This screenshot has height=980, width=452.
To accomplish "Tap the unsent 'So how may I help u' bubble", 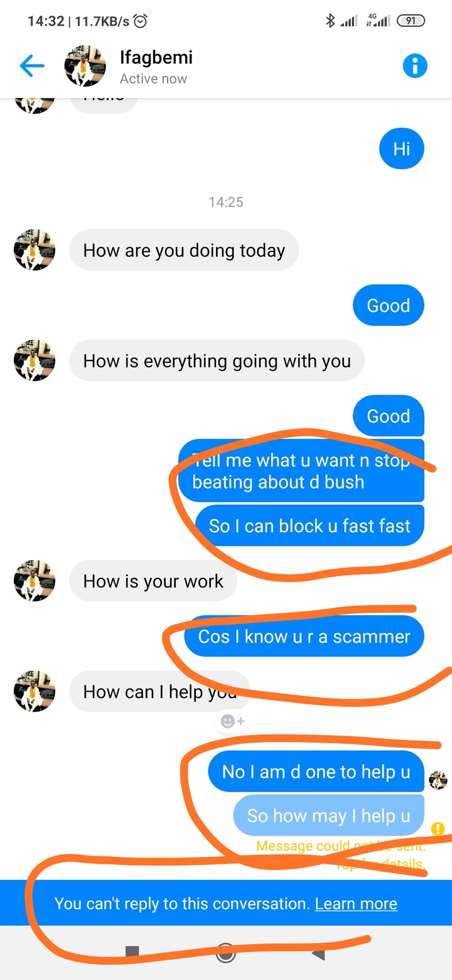I will 329,815.
